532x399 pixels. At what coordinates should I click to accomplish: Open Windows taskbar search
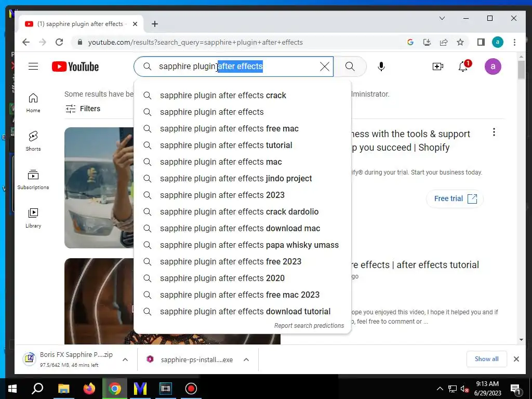coord(37,389)
